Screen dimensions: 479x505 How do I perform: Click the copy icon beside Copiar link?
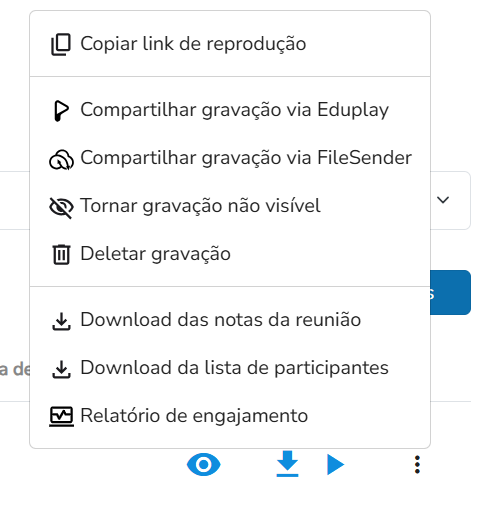pos(61,44)
